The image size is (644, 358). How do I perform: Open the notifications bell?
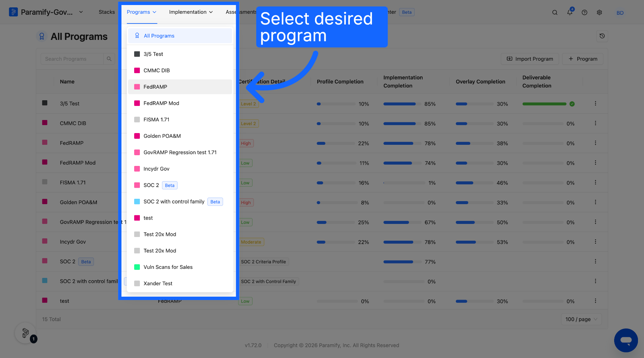point(570,12)
